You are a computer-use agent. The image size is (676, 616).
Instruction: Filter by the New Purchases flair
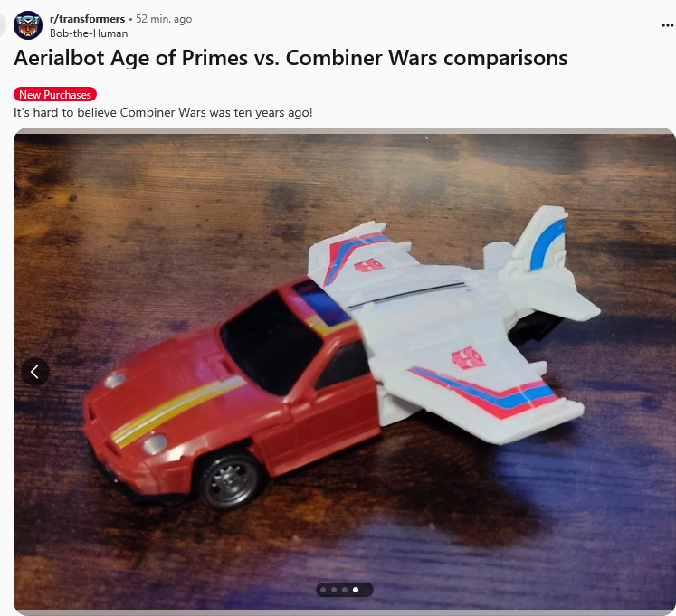(x=55, y=94)
